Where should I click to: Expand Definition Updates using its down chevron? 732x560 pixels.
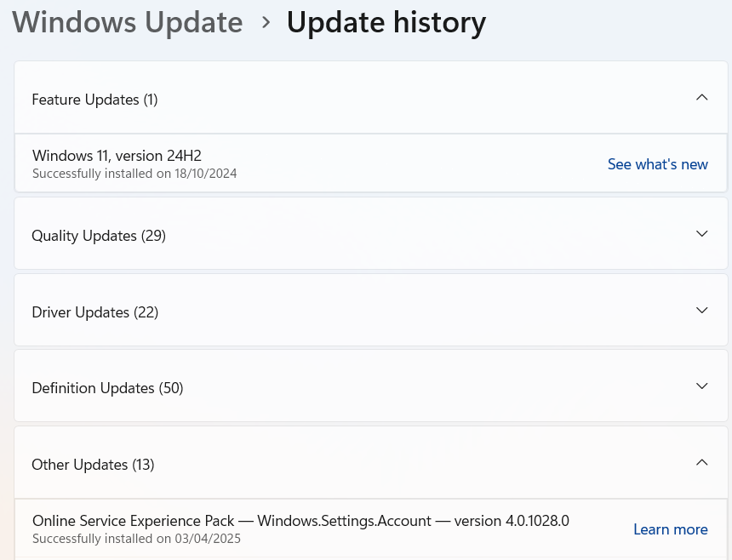[x=701, y=386]
